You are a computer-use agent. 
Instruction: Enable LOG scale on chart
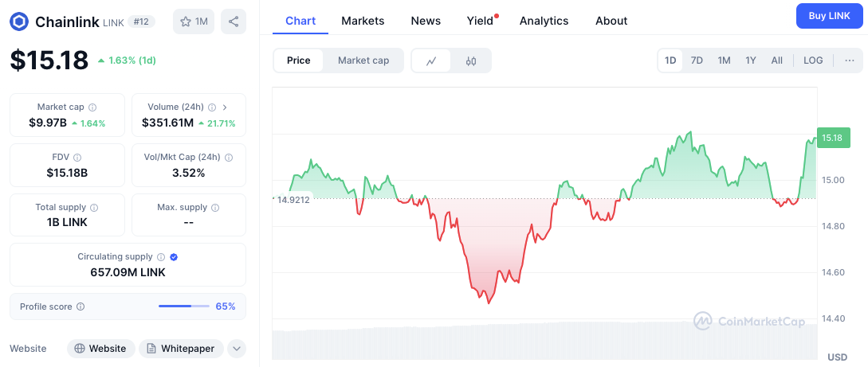point(813,61)
